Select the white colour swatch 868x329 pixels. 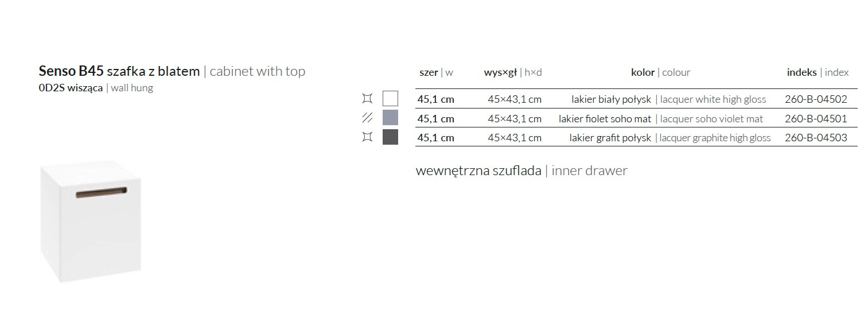click(390, 99)
